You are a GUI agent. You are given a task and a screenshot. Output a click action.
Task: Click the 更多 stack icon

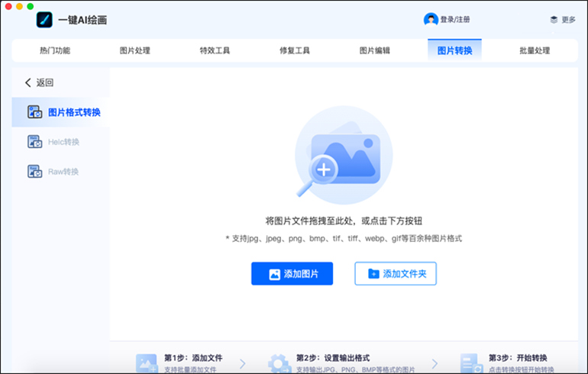tap(554, 20)
